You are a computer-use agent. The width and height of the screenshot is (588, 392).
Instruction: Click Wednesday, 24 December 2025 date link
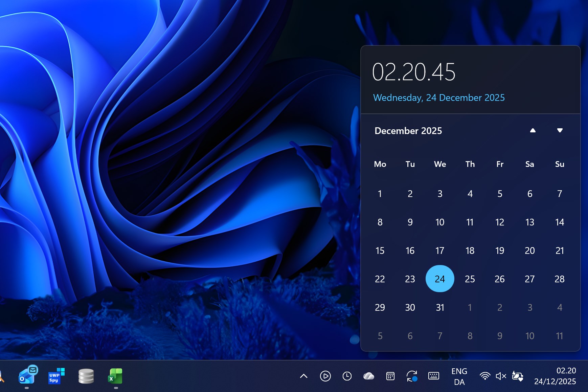pyautogui.click(x=439, y=97)
